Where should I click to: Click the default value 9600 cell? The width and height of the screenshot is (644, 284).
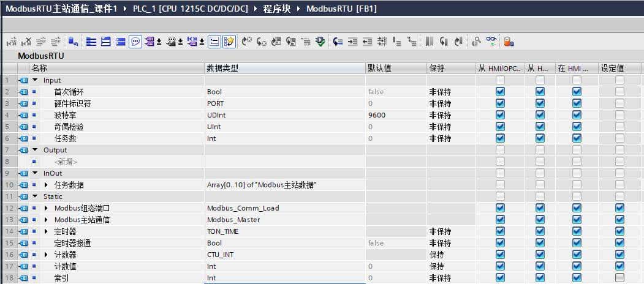396,115
